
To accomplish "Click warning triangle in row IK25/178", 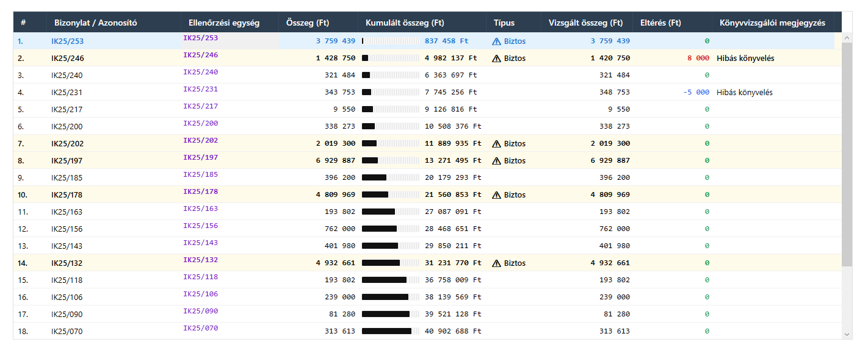I will [x=496, y=195].
